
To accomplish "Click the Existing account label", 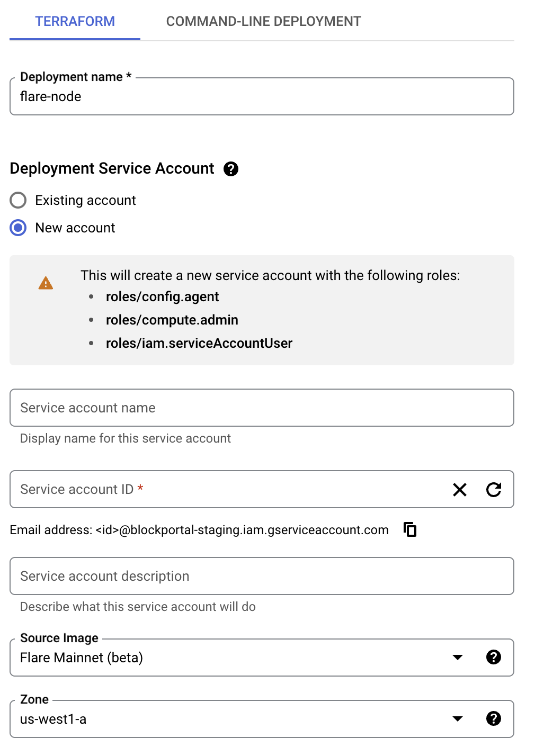I will tap(85, 201).
